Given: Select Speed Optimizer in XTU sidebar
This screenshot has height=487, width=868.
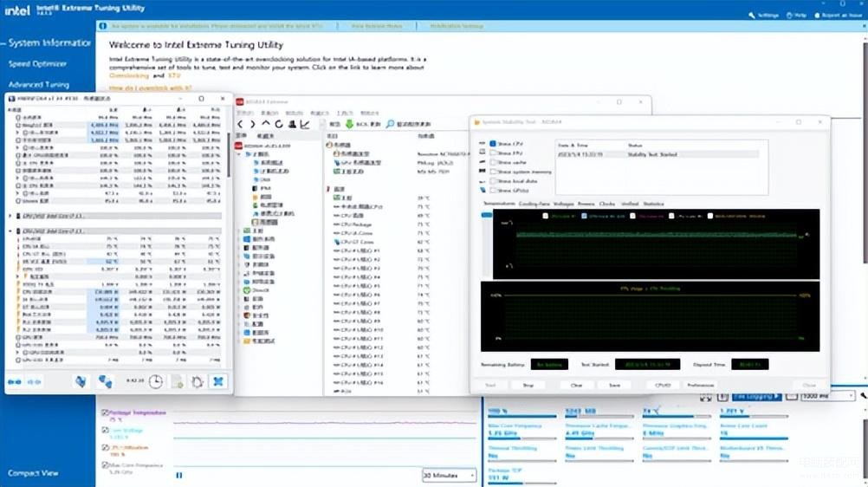Looking at the screenshot, I should [x=37, y=64].
